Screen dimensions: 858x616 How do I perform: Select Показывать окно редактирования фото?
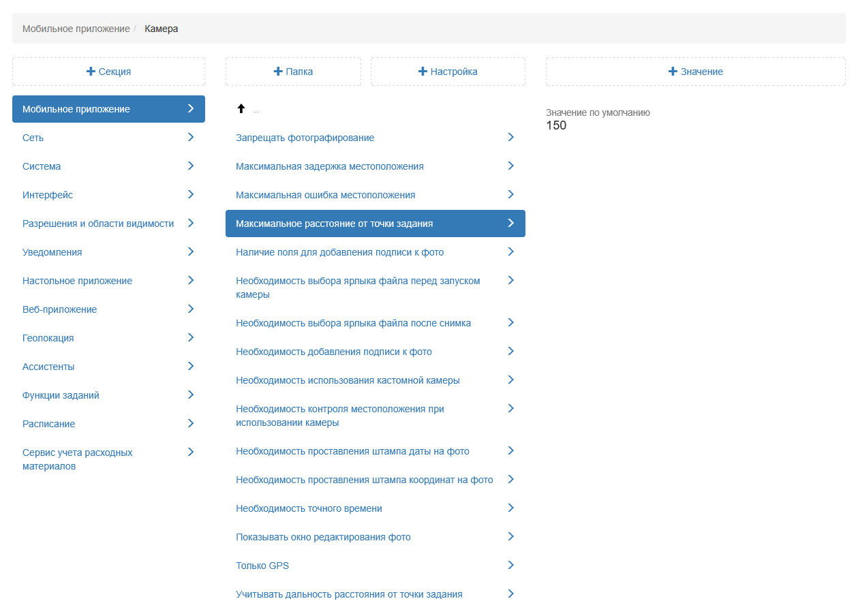(x=323, y=537)
